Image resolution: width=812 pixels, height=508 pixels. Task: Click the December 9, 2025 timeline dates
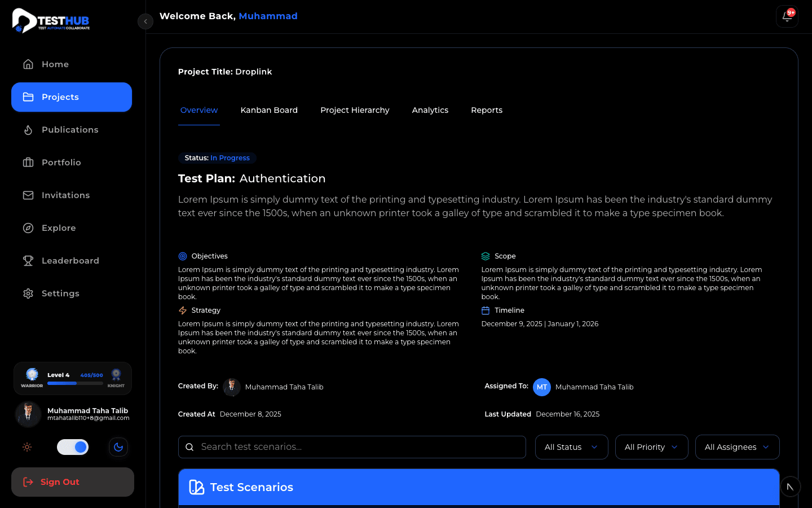tap(540, 324)
